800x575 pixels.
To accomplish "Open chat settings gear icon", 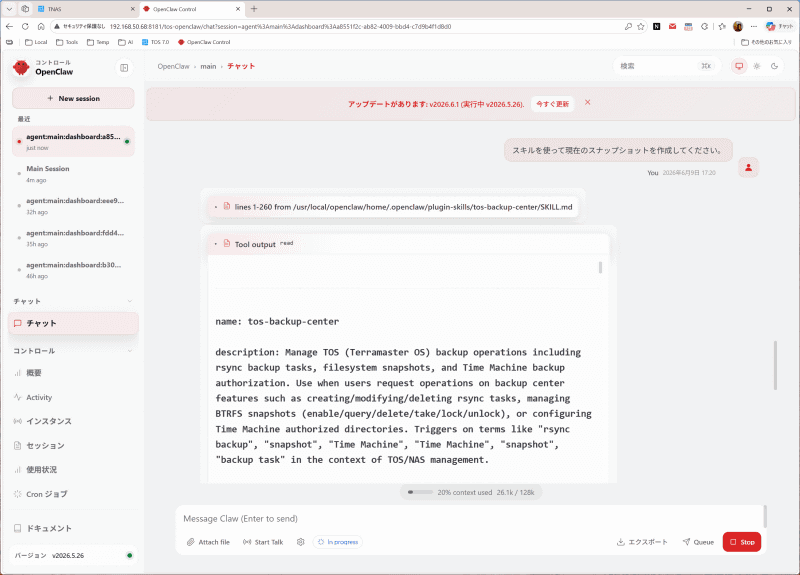I will point(301,542).
